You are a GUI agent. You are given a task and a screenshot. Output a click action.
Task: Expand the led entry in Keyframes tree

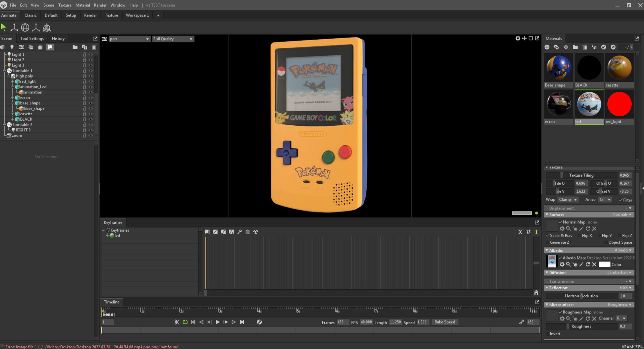click(x=107, y=236)
